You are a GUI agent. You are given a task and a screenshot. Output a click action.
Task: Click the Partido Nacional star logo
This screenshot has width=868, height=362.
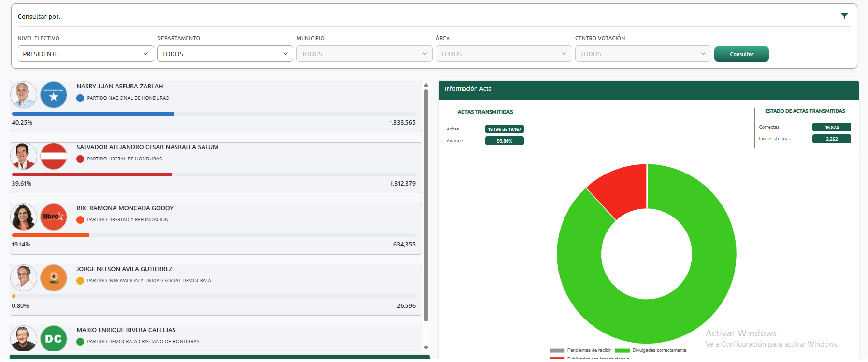click(54, 95)
